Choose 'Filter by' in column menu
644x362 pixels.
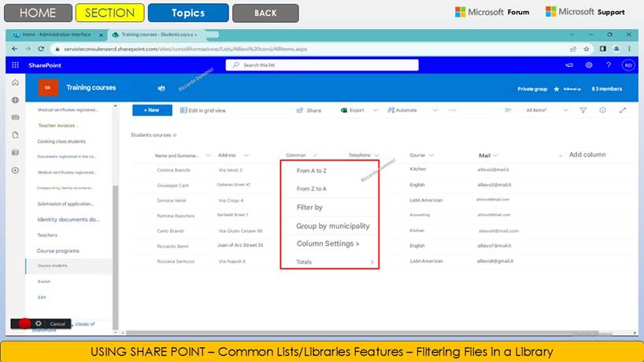tap(309, 208)
